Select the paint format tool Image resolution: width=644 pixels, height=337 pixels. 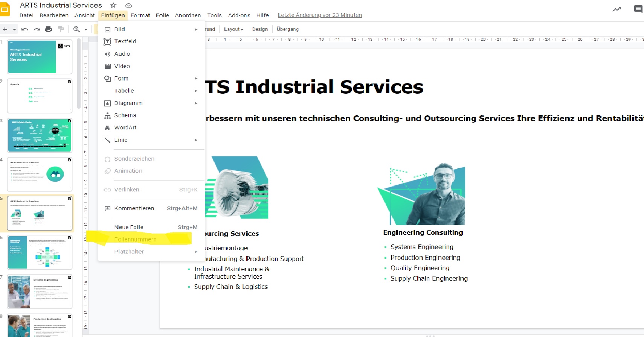pyautogui.click(x=61, y=29)
